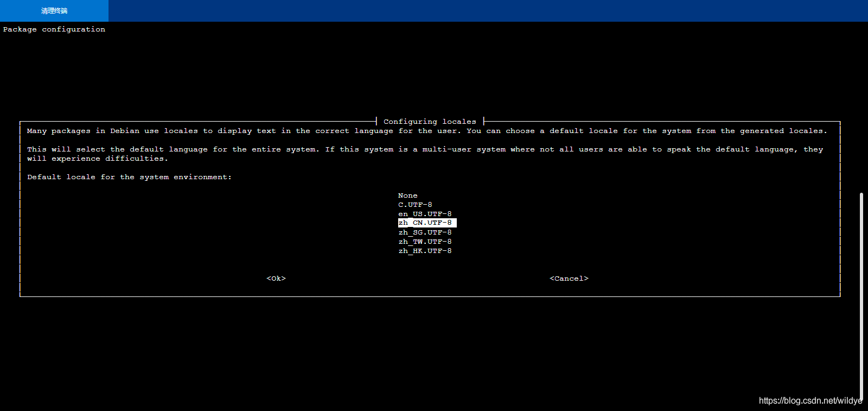Choose zh_SG.UTF-8 in the locale list
The image size is (868, 411).
425,232
